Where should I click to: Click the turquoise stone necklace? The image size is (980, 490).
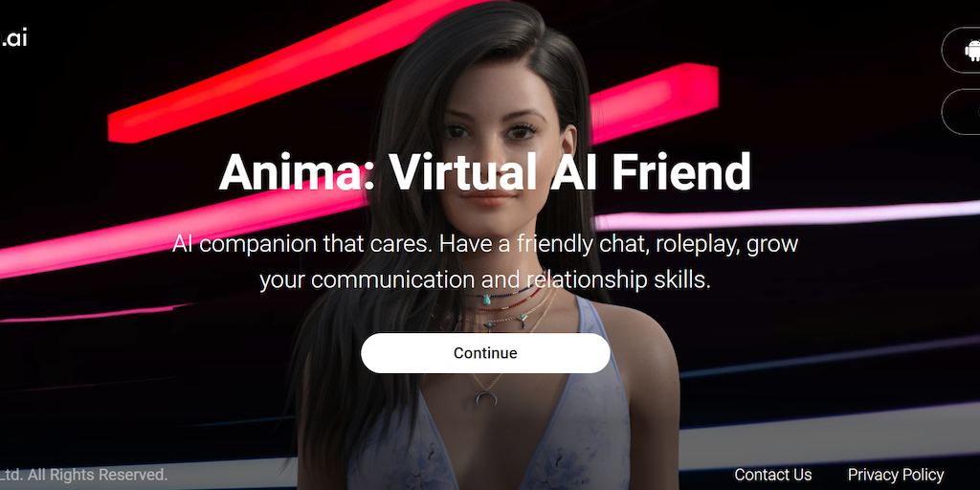point(485,300)
